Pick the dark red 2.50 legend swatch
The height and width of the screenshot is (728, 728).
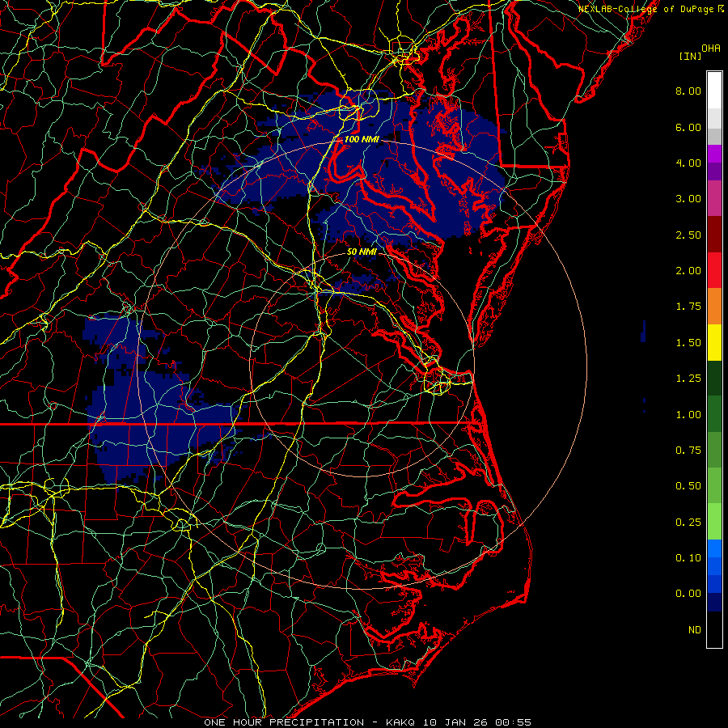714,235
